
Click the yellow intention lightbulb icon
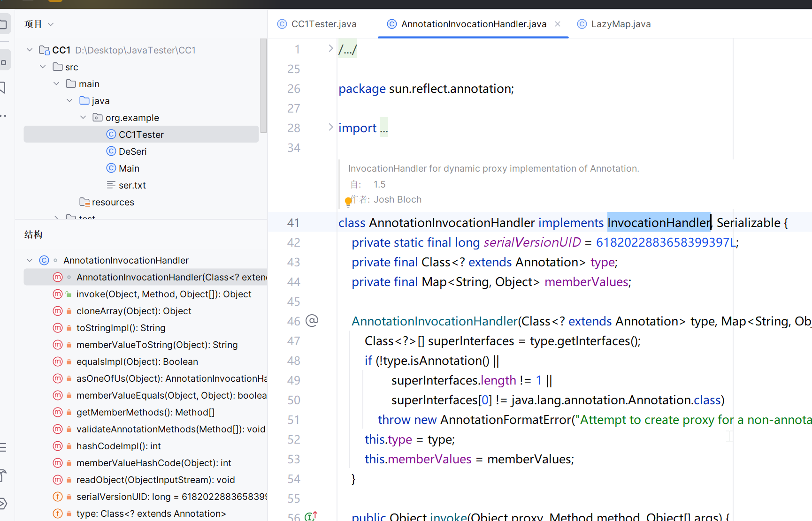click(x=348, y=202)
